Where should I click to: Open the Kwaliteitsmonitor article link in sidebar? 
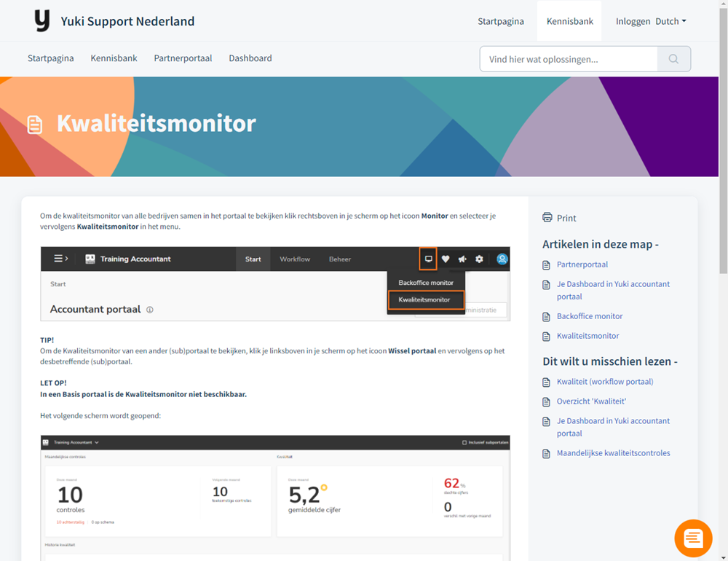(587, 336)
